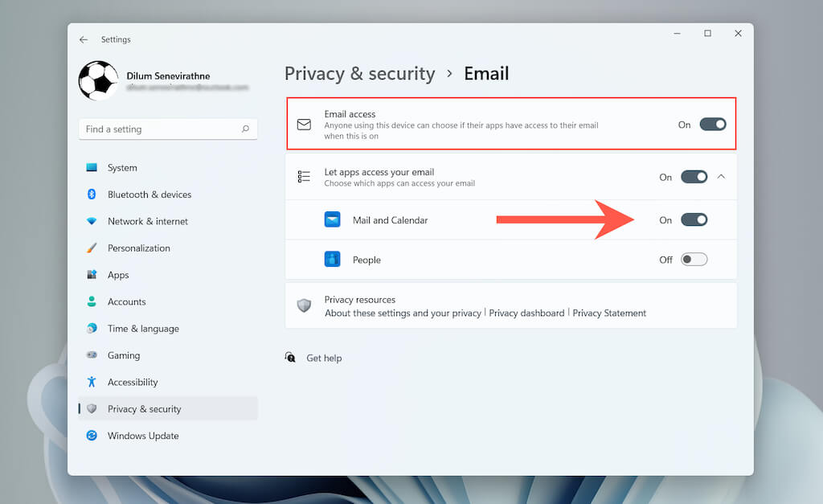823x504 pixels.
Task: Disable Let apps access your email toggle
Action: pos(694,177)
